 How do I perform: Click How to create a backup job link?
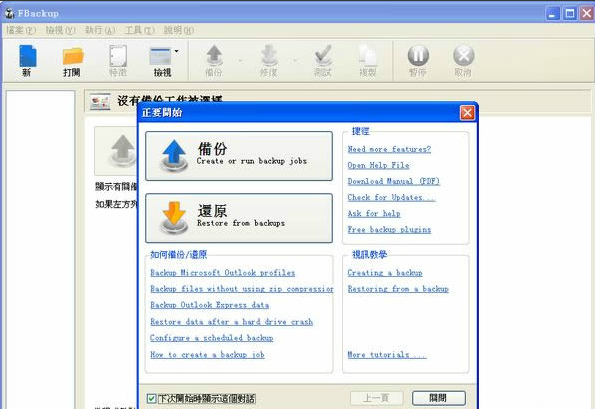(x=207, y=355)
